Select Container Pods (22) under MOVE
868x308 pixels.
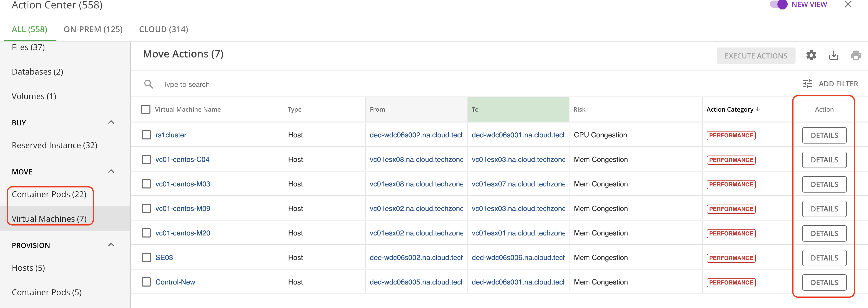point(49,194)
